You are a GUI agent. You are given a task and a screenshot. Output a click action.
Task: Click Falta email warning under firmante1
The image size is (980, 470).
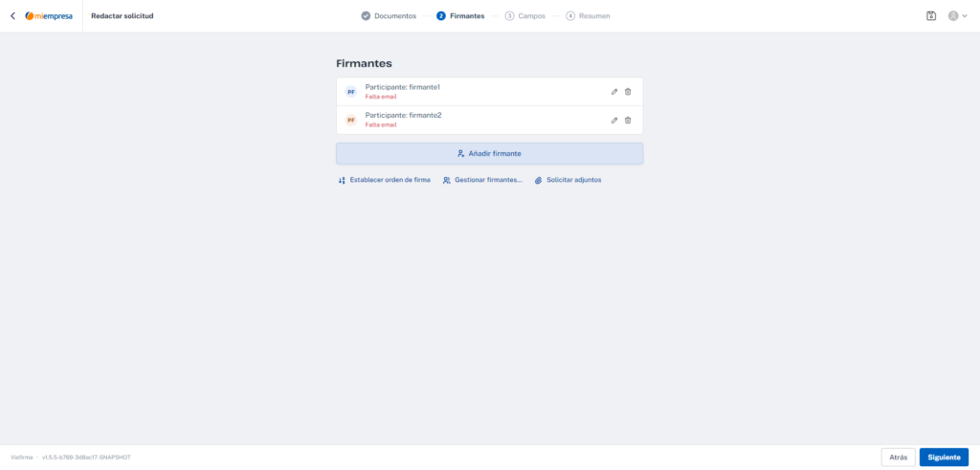tap(381, 97)
